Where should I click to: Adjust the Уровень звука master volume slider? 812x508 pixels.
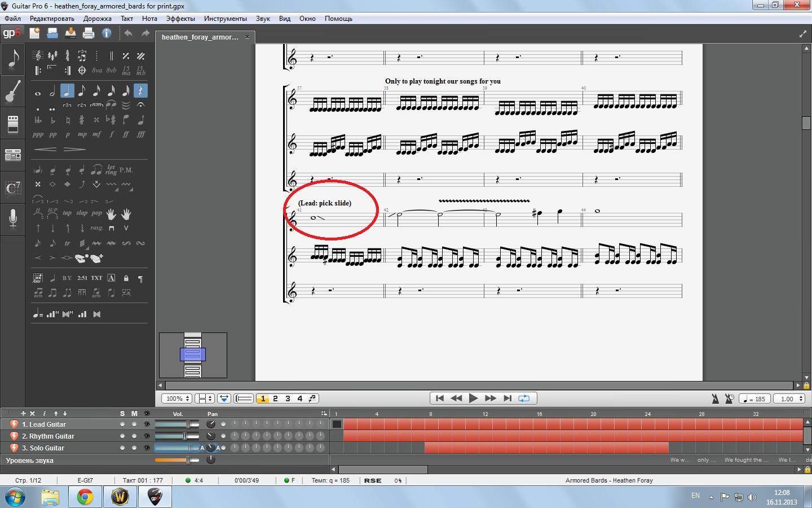(x=177, y=460)
